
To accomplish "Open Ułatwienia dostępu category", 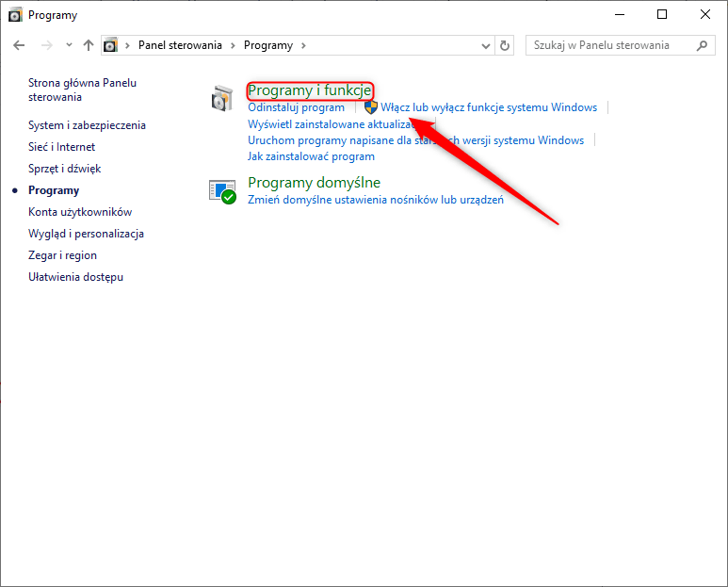I will tap(75, 277).
